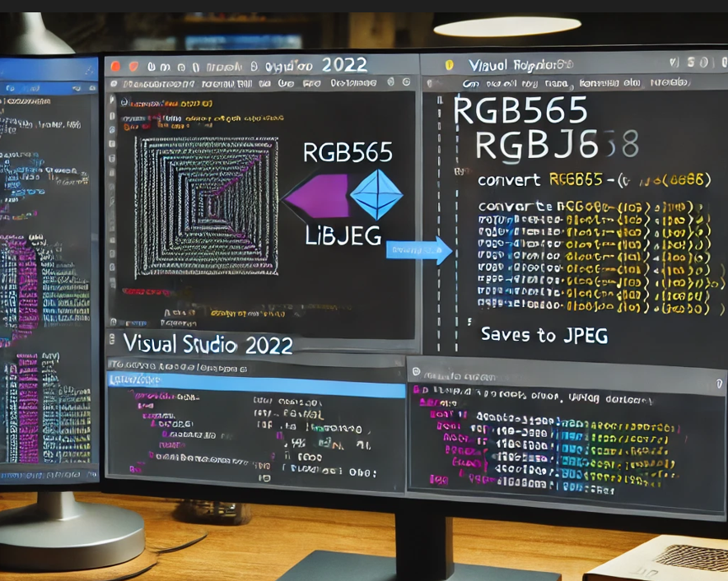
Task: Open the square spiral pattern image
Action: click(x=206, y=207)
